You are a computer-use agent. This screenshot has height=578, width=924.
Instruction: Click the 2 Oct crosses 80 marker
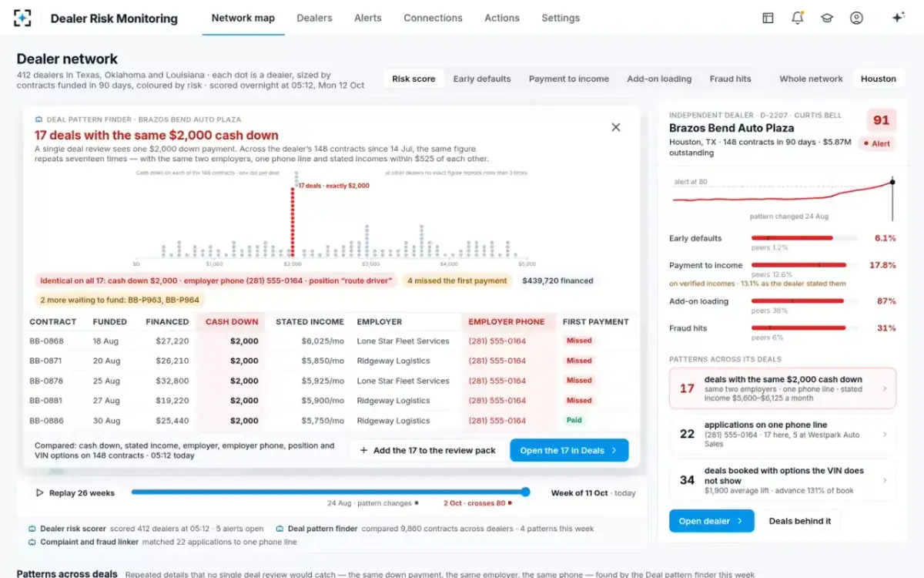click(477, 503)
